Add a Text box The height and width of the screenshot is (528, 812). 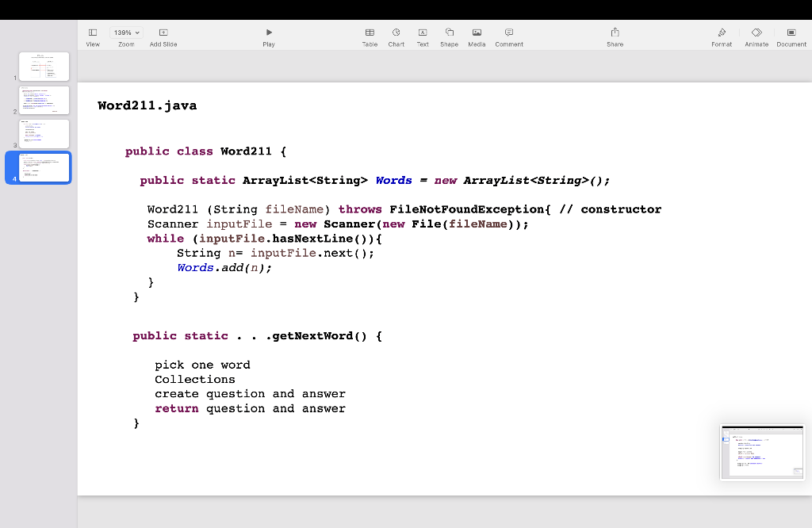click(422, 32)
